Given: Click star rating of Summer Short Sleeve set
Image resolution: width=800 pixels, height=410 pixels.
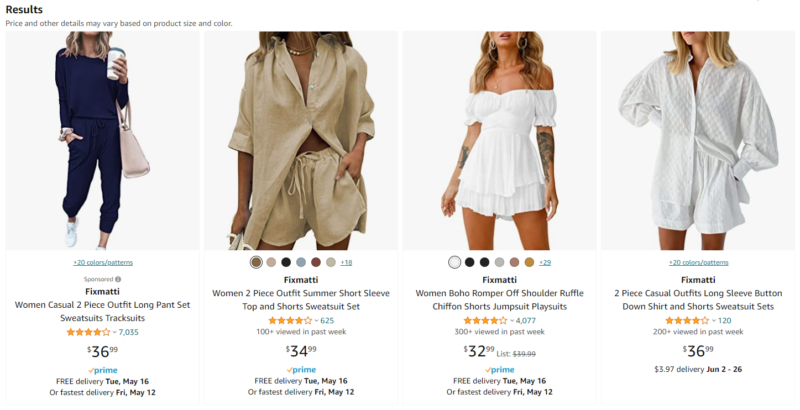Looking at the screenshot, I should pos(289,320).
